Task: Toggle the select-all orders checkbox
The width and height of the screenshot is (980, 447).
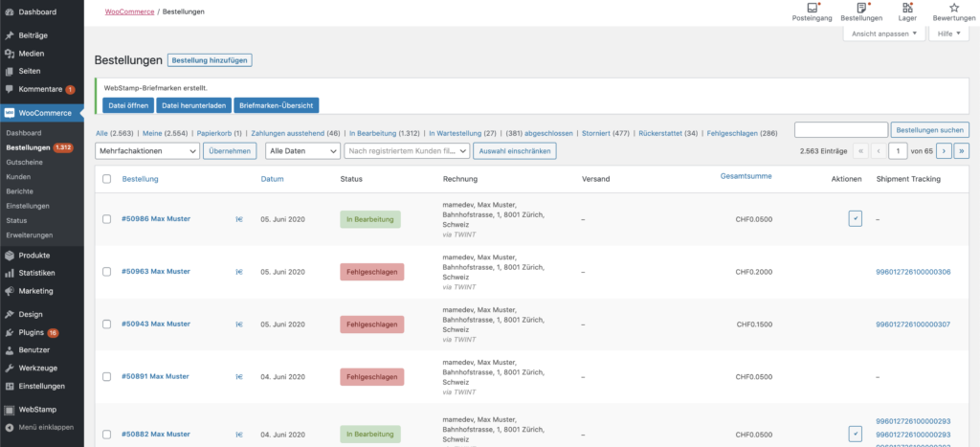Action: 107,179
